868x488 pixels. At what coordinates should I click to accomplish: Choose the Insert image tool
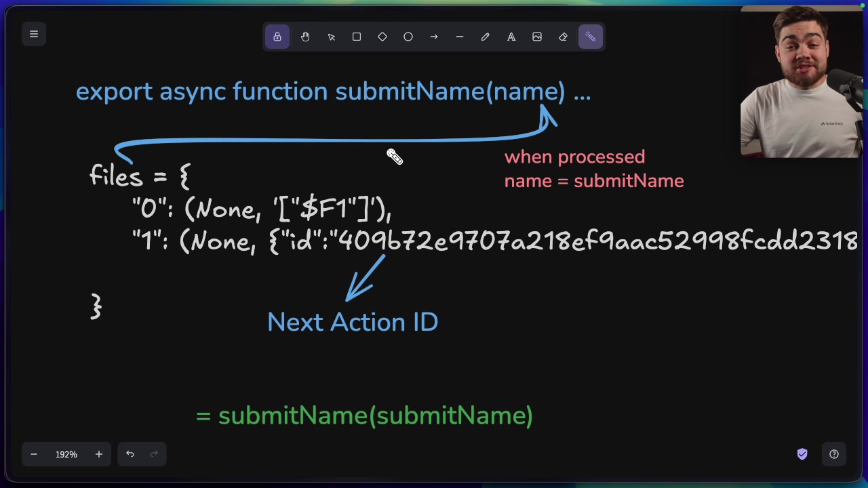537,37
